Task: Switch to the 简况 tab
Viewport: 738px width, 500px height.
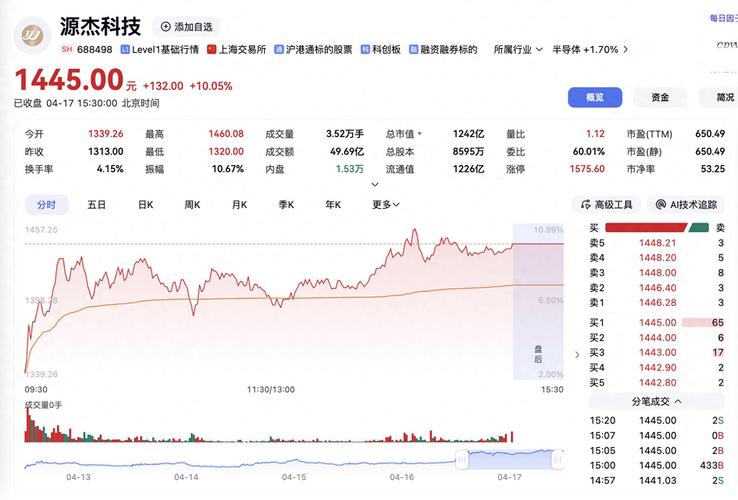Action: tap(720, 97)
